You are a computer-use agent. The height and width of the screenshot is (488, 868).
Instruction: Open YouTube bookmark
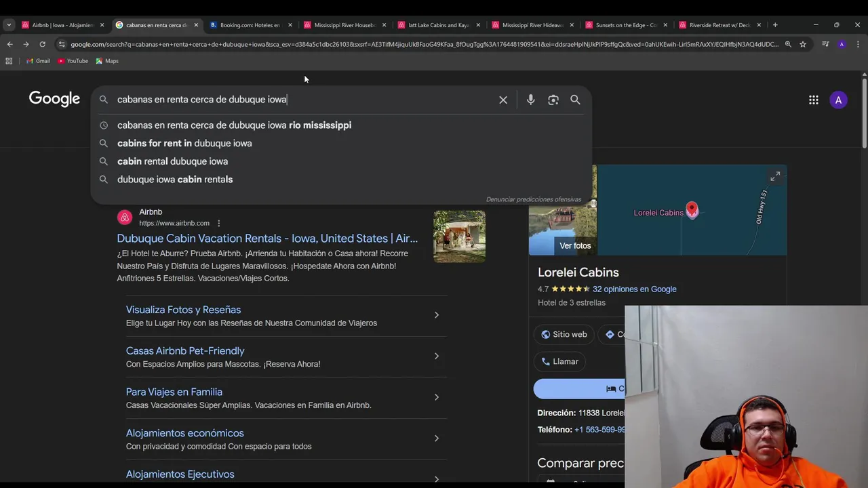73,61
